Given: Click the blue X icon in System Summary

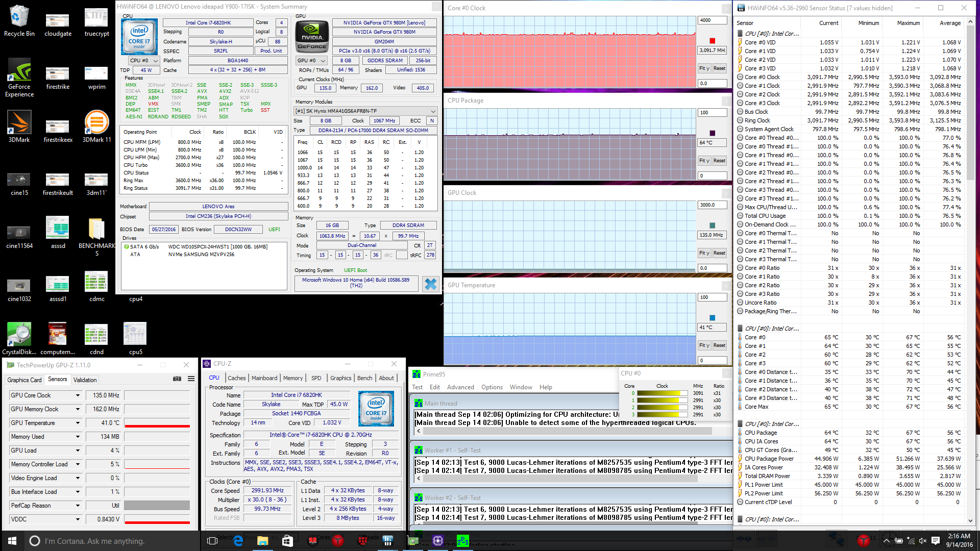Looking at the screenshot, I should [x=430, y=284].
